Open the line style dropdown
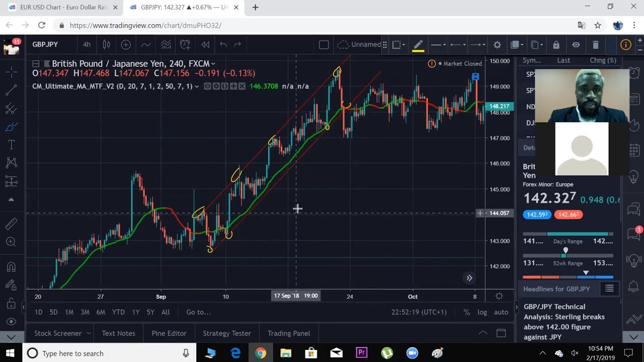The height and width of the screenshot is (362, 644). tap(437, 45)
